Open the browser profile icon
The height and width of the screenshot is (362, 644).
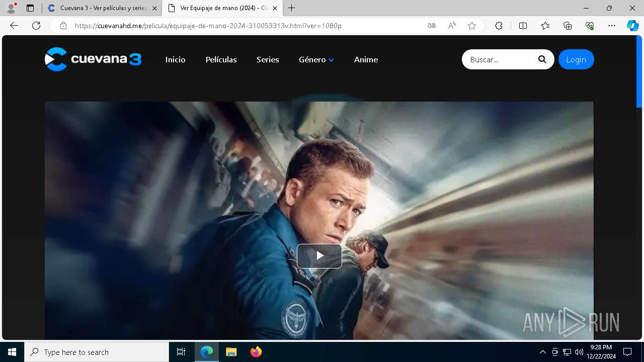pos(11,8)
